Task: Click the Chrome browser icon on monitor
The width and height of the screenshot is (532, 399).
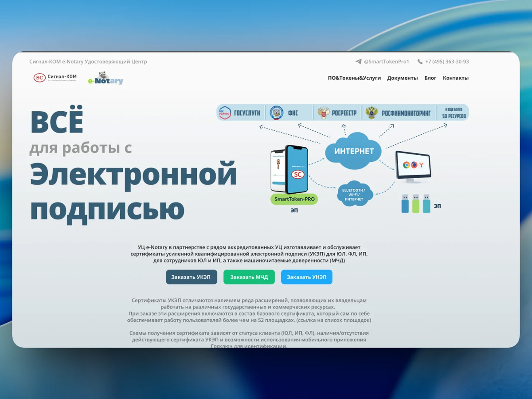Action: [406, 165]
